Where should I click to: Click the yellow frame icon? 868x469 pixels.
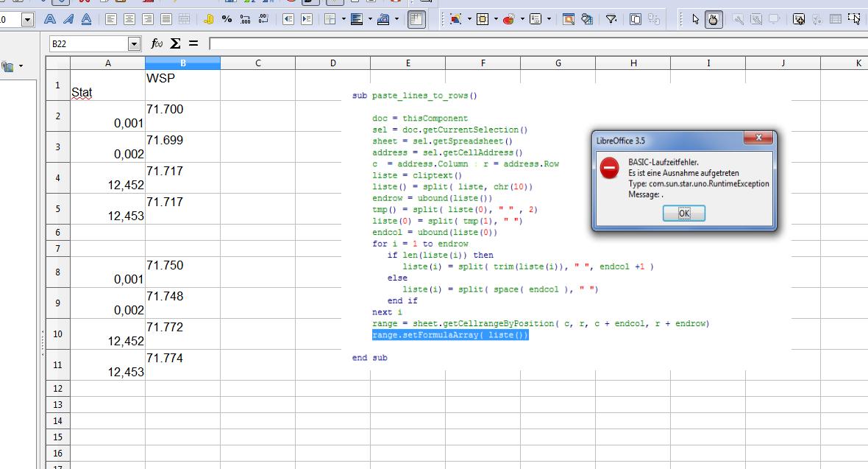tap(482, 19)
